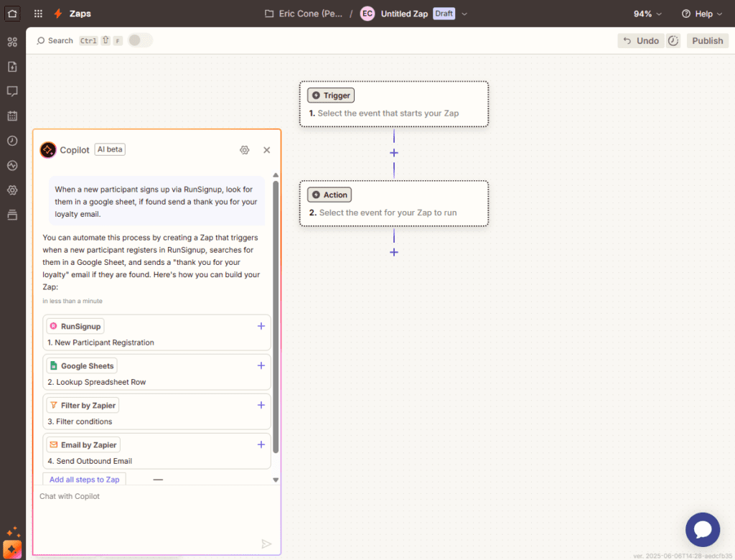
Task: Expand the Untitled Zap title dropdown chevron
Action: click(x=464, y=14)
